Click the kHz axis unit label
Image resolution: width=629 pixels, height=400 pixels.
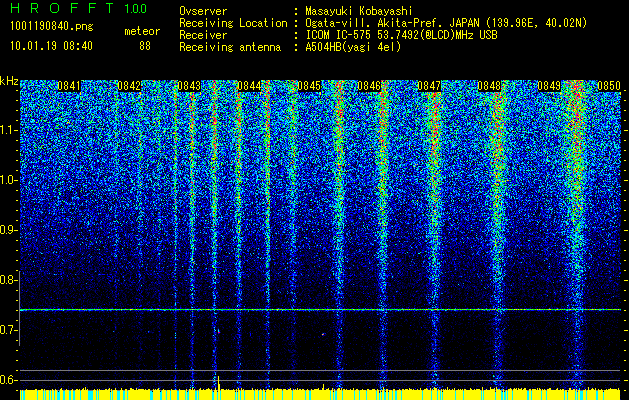(x=9, y=82)
